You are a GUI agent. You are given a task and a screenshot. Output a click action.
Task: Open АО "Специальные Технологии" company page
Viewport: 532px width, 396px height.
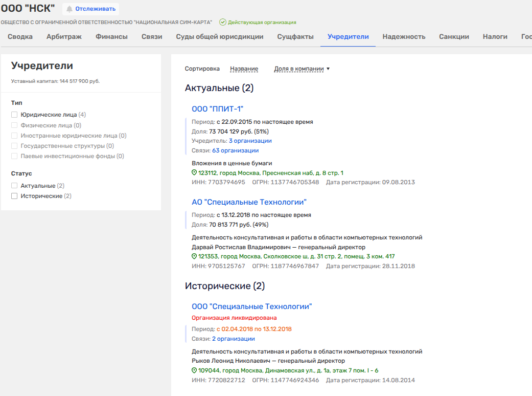point(249,202)
